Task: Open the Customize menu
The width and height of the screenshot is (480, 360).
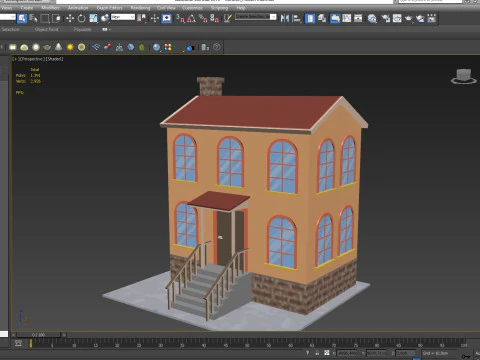Action: 192,8
